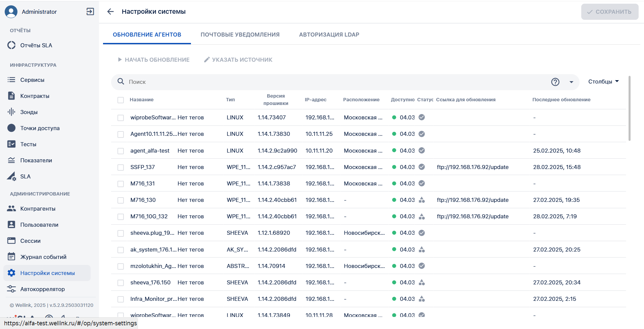The height and width of the screenshot is (329, 644).
Task: Focus the Поиск search field
Action: [337, 82]
